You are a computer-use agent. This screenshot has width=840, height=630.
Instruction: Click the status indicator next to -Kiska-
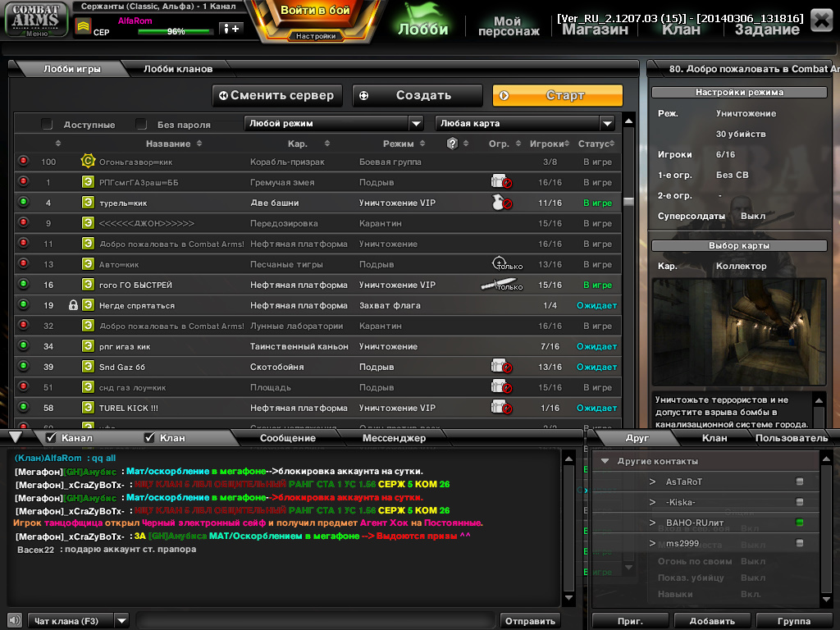coord(799,502)
